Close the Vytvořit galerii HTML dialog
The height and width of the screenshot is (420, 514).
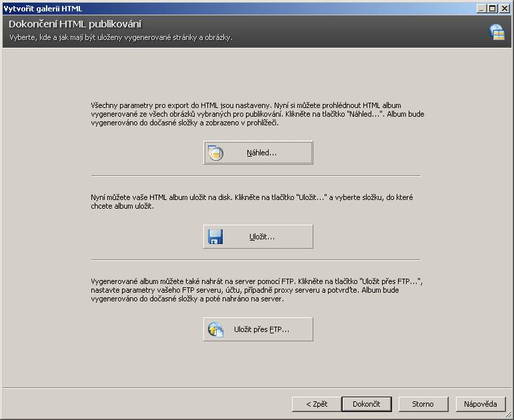(x=505, y=8)
